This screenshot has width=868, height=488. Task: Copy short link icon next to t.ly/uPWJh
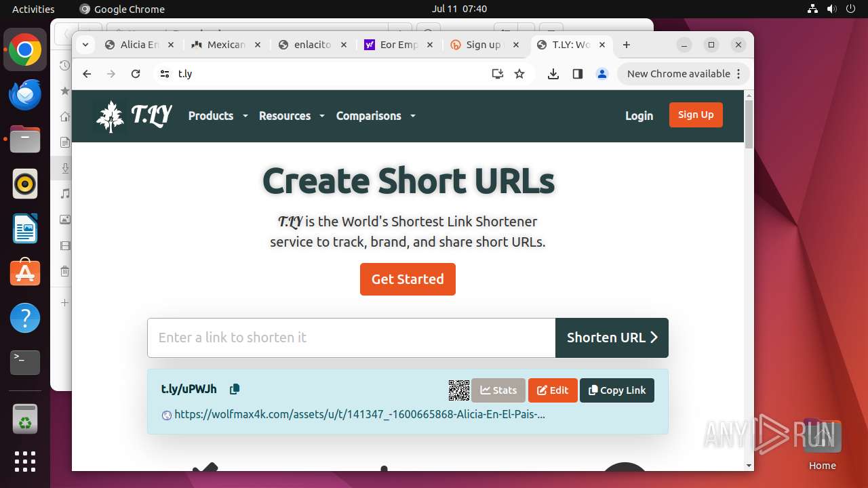tap(235, 389)
